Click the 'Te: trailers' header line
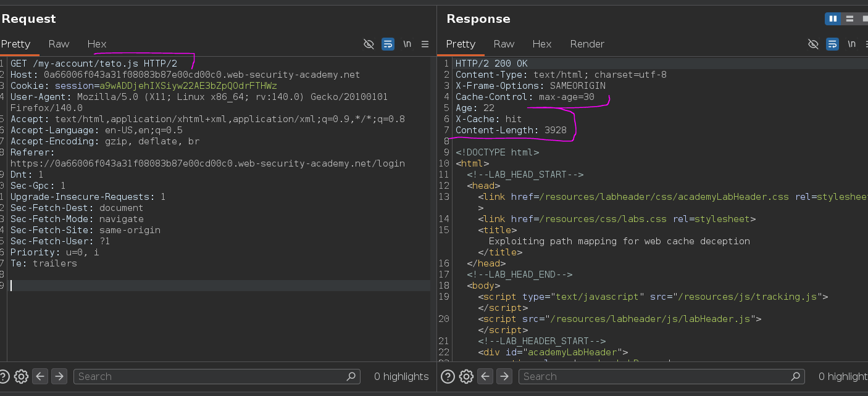The width and height of the screenshot is (868, 396). [43, 263]
